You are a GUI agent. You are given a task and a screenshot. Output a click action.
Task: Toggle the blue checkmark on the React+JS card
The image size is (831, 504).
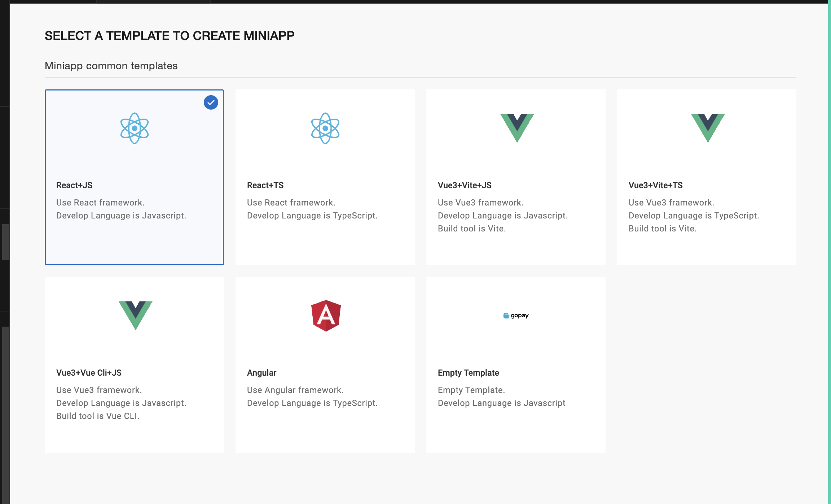211,102
